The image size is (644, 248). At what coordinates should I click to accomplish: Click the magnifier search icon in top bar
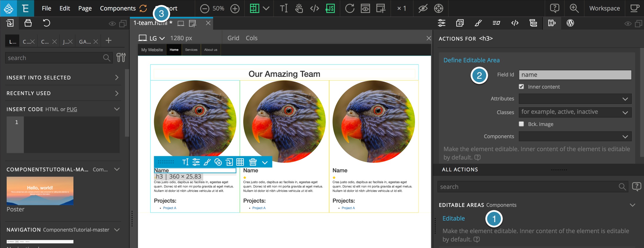pyautogui.click(x=574, y=8)
